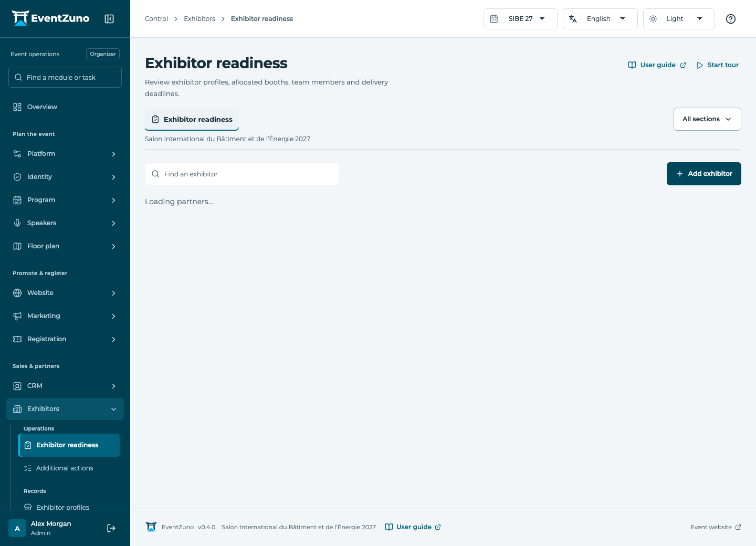Collapse the Exhibitors section
The width and height of the screenshot is (756, 546).
coord(65,409)
